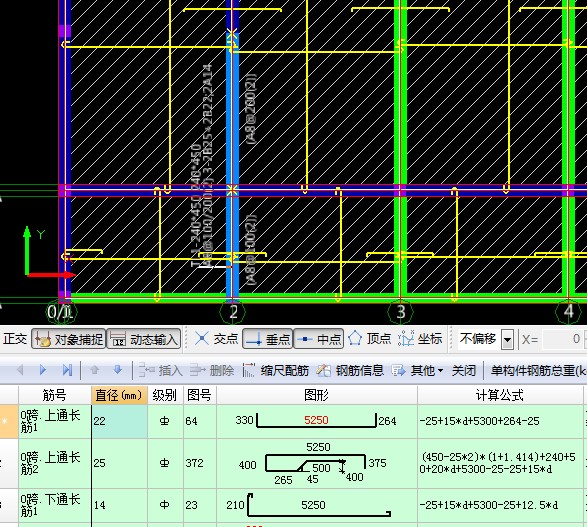The width and height of the screenshot is (587, 527).
Task: Select row 0跨.上通长筋1
Action: coord(55,421)
